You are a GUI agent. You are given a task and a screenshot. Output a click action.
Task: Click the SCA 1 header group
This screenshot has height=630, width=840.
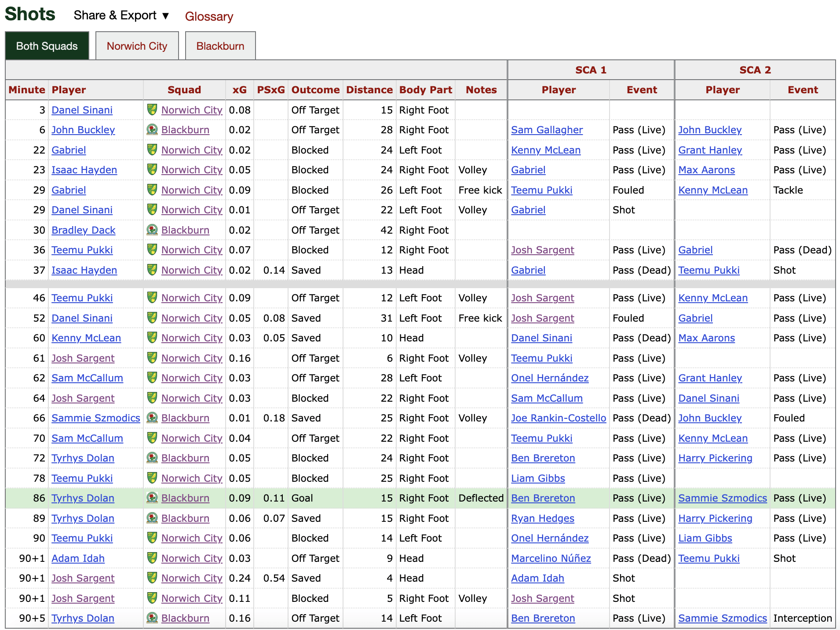pos(591,70)
